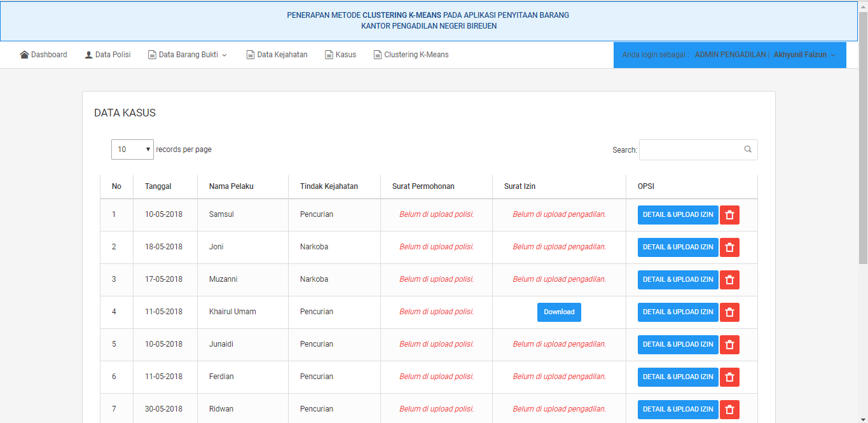Viewport: 868px width, 423px height.
Task: Click Detail & Upload Izin for Samsul
Action: [678, 215]
